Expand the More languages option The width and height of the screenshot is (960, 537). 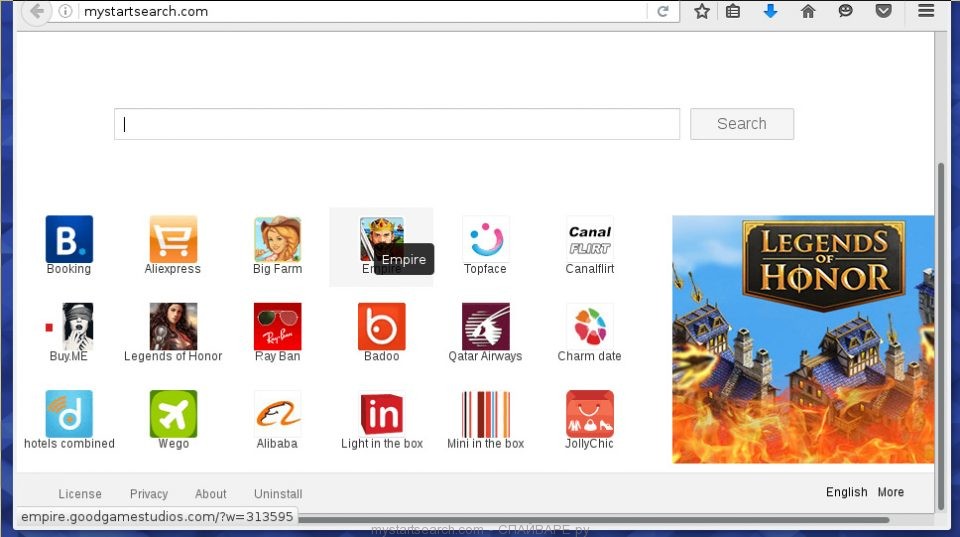pos(890,492)
